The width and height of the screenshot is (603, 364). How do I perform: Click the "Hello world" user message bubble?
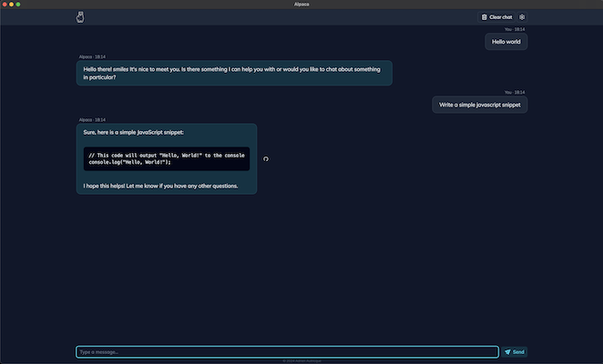[506, 42]
